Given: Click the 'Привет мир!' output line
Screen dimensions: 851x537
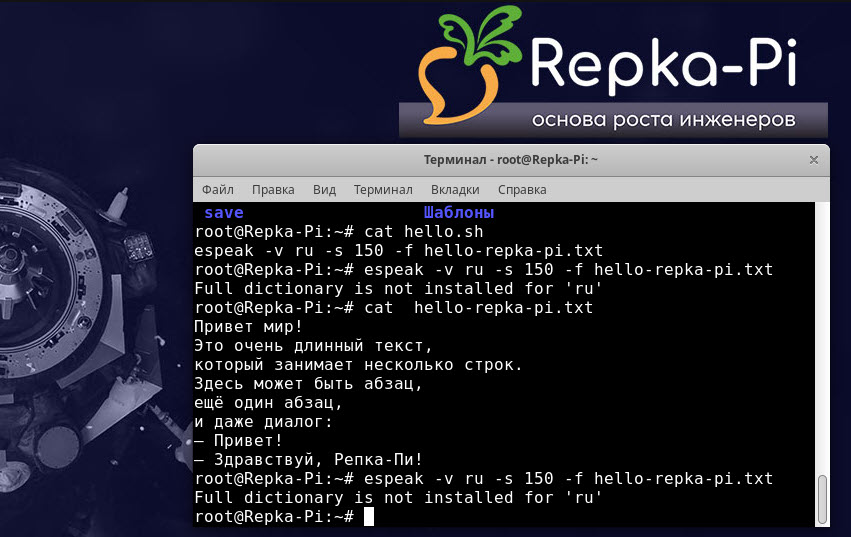Looking at the screenshot, I should [x=249, y=327].
